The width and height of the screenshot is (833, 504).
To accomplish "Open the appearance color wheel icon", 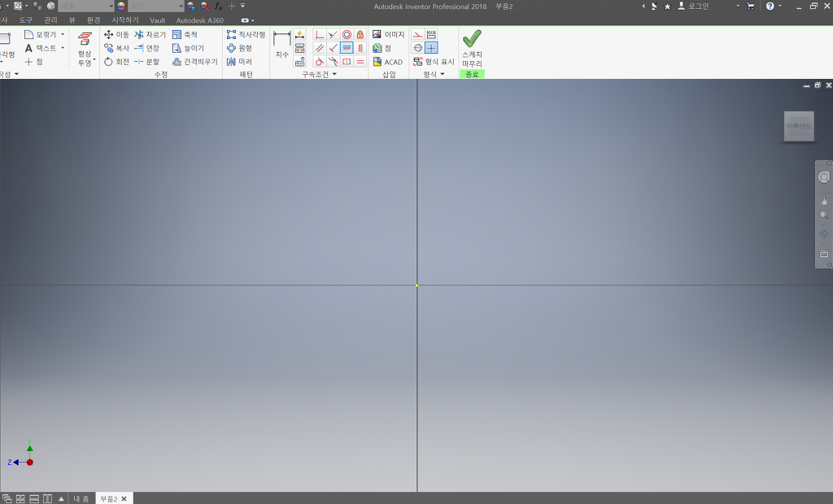I will [x=121, y=7].
